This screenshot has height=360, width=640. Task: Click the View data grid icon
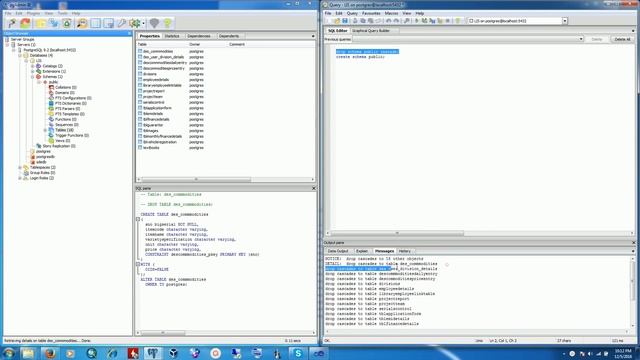pyautogui.click(x=96, y=23)
